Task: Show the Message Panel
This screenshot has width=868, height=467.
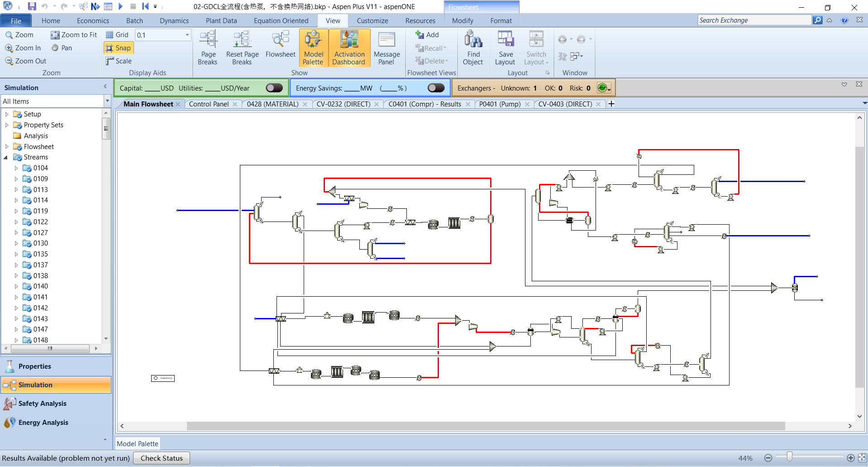Action: click(x=386, y=48)
